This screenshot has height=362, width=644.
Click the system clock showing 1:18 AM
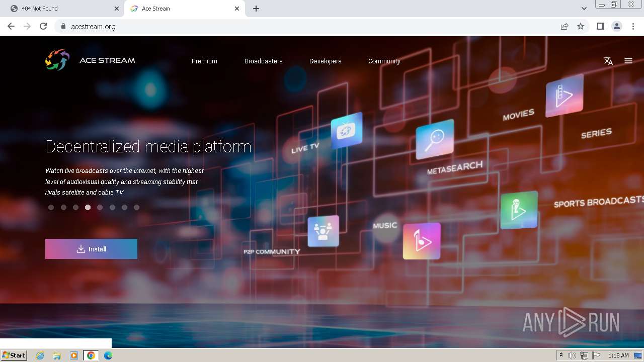(x=618, y=355)
